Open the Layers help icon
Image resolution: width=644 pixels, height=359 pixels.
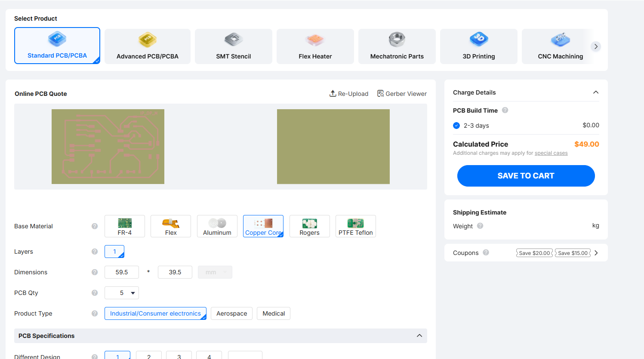95,252
